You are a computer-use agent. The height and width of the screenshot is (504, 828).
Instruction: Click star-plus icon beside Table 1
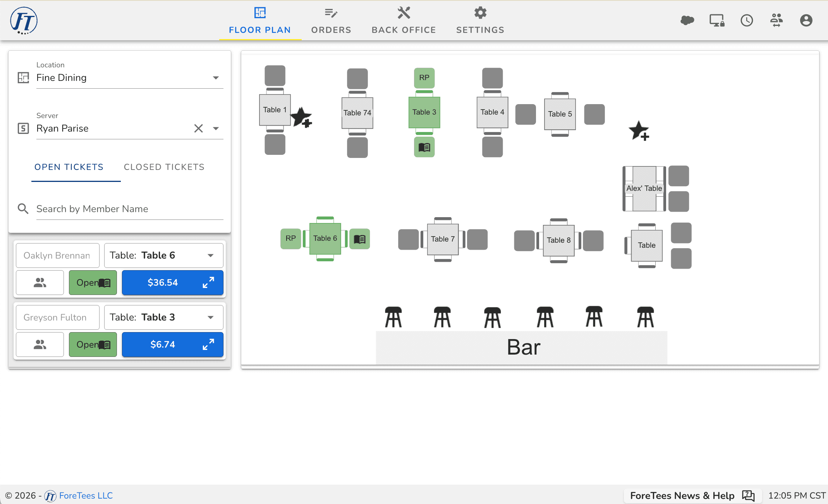click(301, 117)
